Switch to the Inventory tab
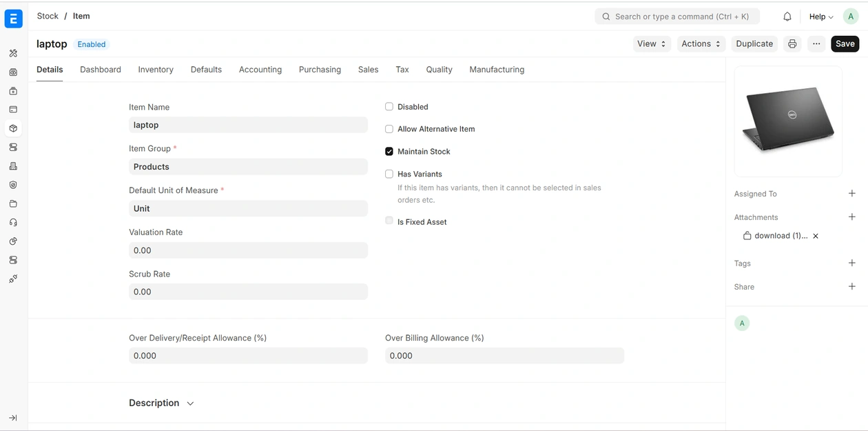This screenshot has height=431, width=868. click(x=156, y=70)
